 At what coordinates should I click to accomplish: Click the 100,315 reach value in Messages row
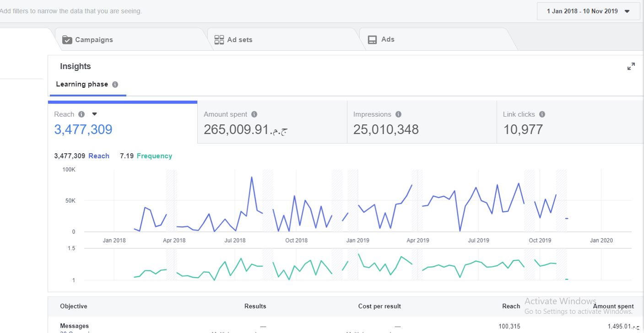click(x=509, y=326)
